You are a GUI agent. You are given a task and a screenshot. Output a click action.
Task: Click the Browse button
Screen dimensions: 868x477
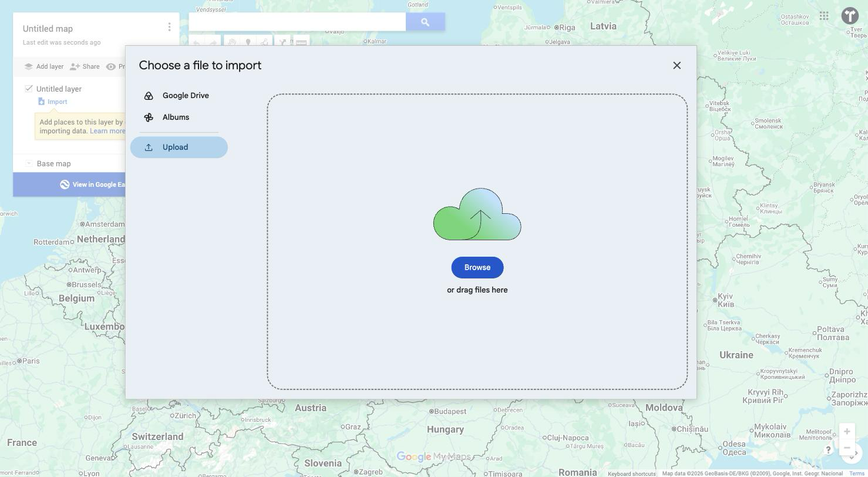(x=477, y=267)
